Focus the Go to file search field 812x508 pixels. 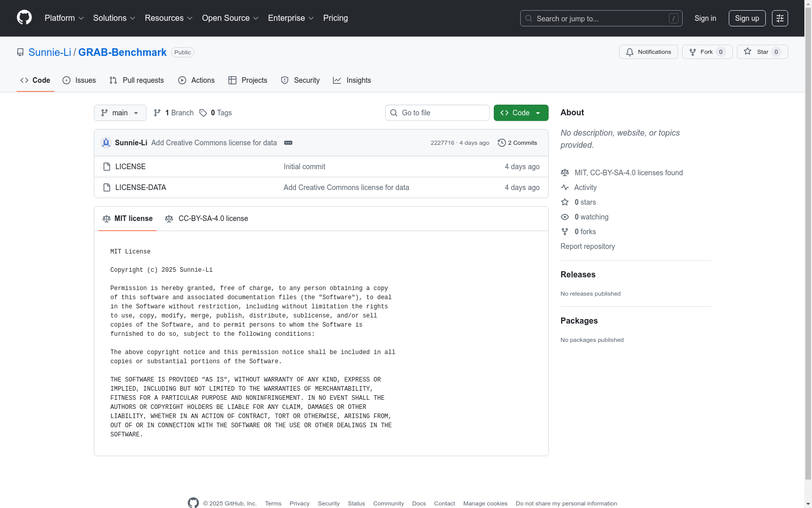pos(437,113)
